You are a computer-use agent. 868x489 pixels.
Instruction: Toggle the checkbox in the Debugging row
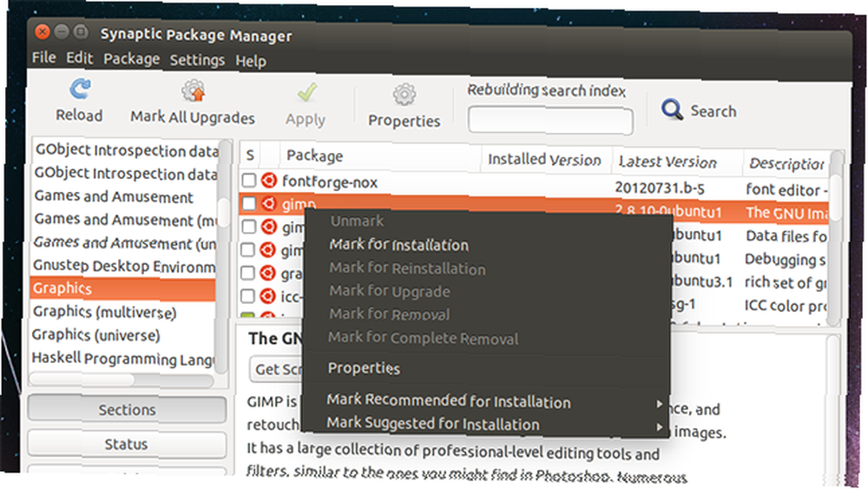(x=248, y=250)
